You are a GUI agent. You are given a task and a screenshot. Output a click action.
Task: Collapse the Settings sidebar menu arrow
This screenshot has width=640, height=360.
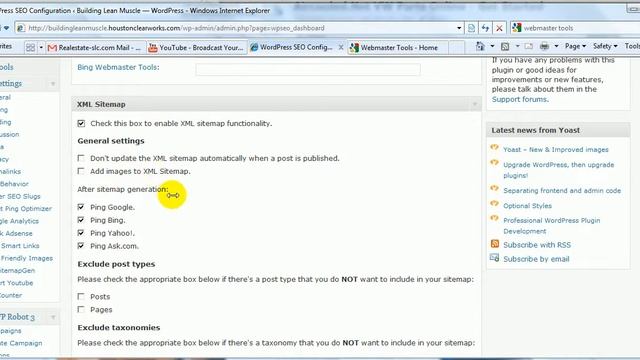(53, 84)
